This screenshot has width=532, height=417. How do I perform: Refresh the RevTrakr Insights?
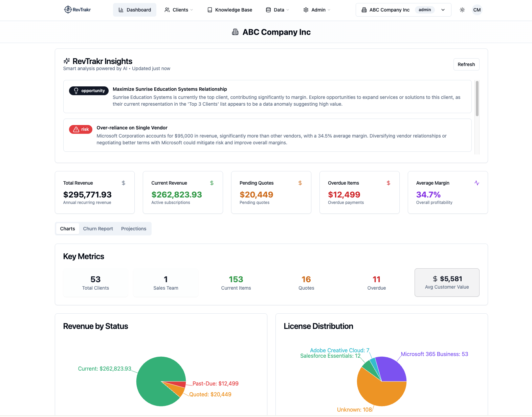pyautogui.click(x=466, y=64)
